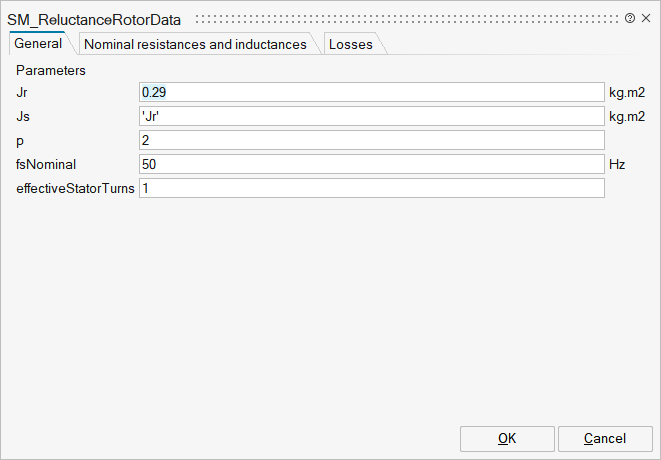Click the p parameter label
This screenshot has width=661, height=460.
[20, 140]
